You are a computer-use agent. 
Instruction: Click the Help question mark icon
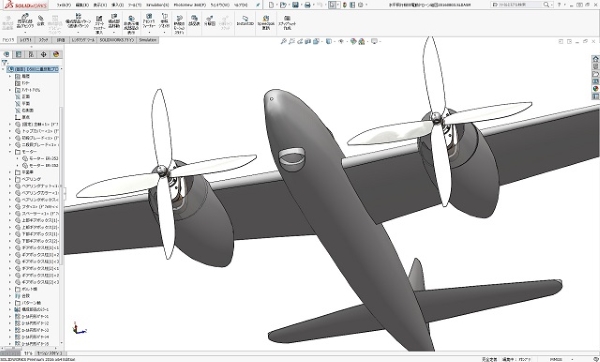(559, 5)
